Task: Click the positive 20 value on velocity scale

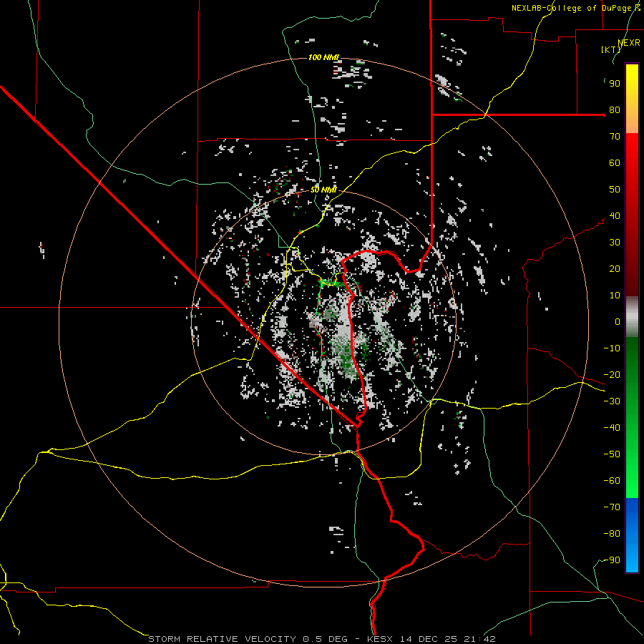Action: point(615,269)
